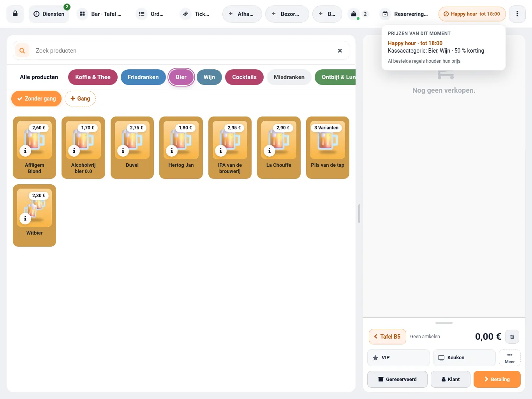
Task: Show info for Hertog Jan
Action: click(172, 150)
